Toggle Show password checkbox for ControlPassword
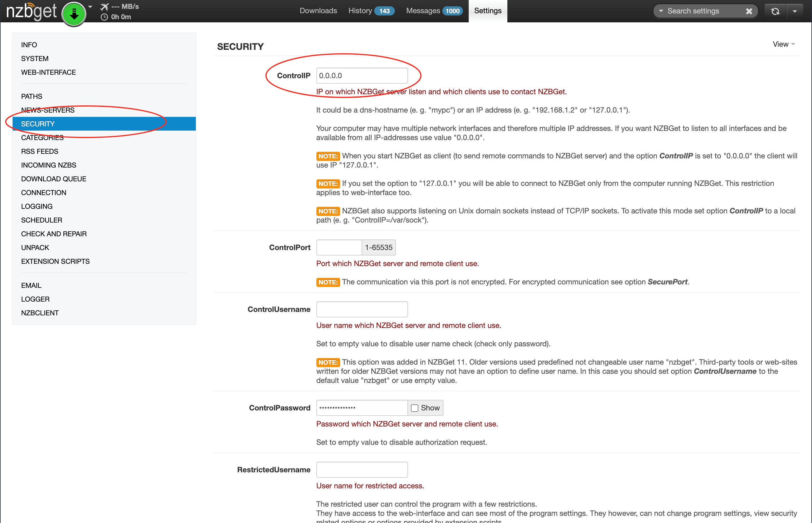812x523 pixels. [x=415, y=408]
